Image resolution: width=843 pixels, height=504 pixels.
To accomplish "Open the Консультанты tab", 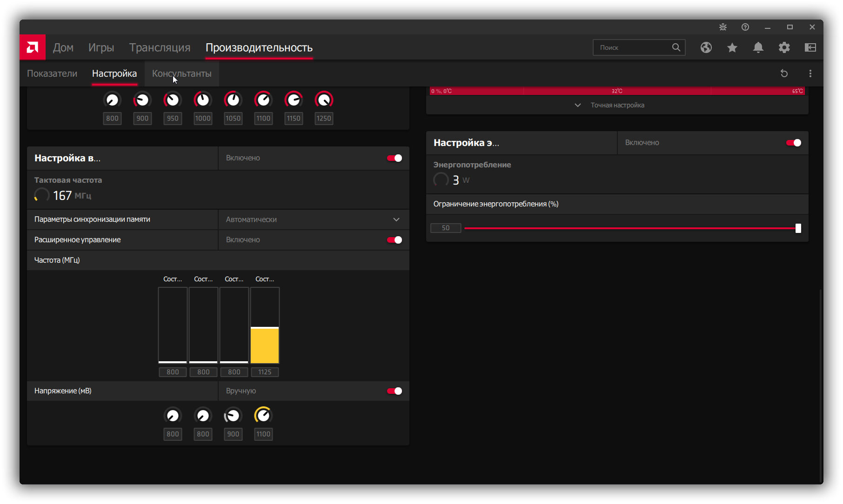I will [181, 73].
